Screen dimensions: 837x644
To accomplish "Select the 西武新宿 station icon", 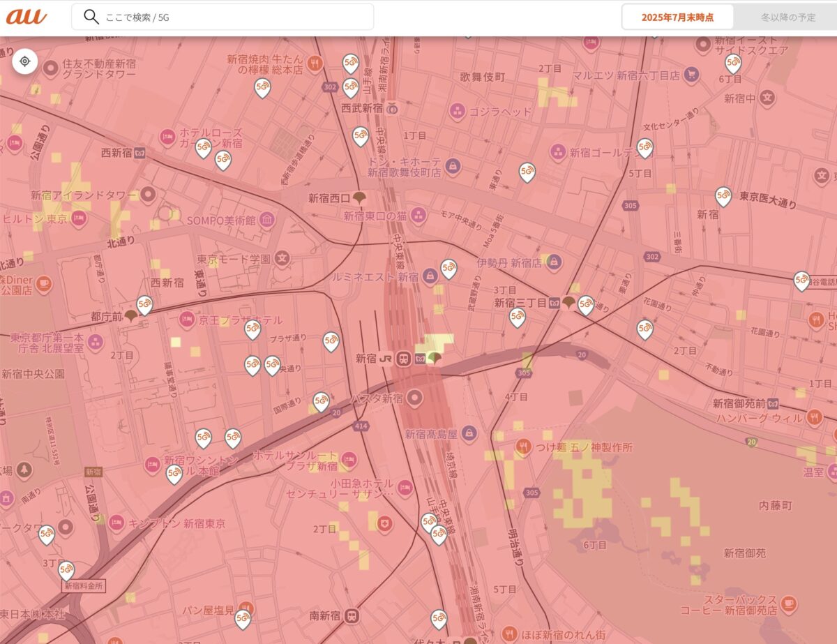I will 392,108.
